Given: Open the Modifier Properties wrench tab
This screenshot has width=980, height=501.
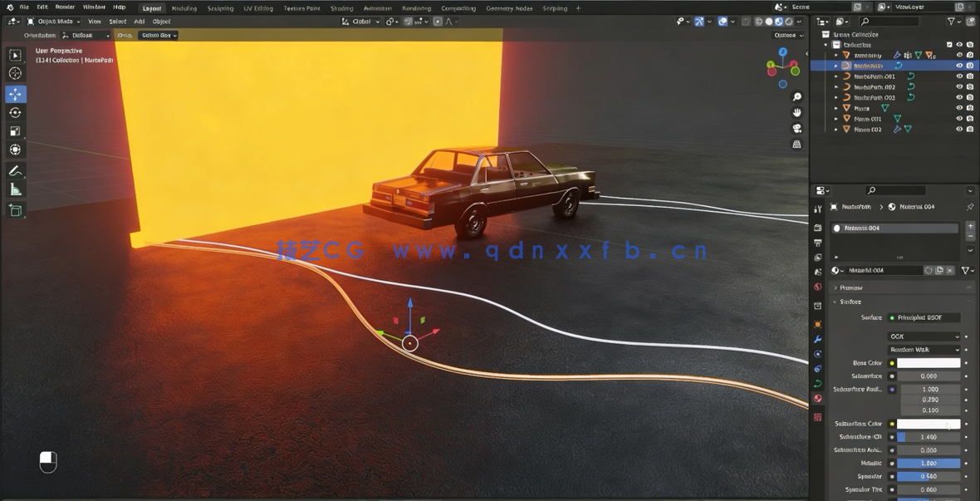Looking at the screenshot, I should click(x=819, y=339).
